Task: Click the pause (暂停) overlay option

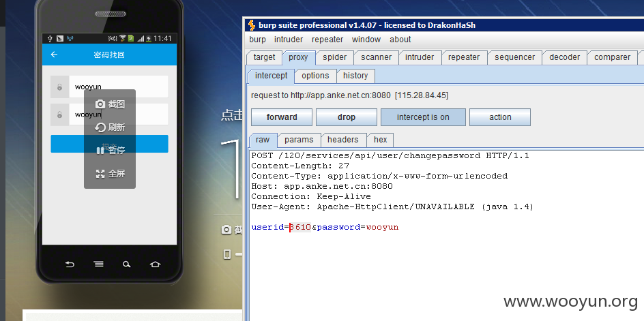Action: (110, 150)
